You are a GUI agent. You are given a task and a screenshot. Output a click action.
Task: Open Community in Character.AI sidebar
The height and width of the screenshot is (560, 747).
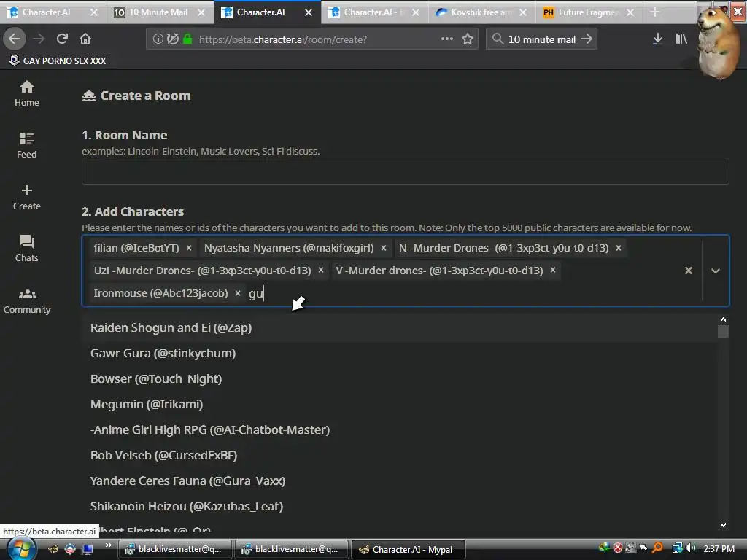click(27, 300)
